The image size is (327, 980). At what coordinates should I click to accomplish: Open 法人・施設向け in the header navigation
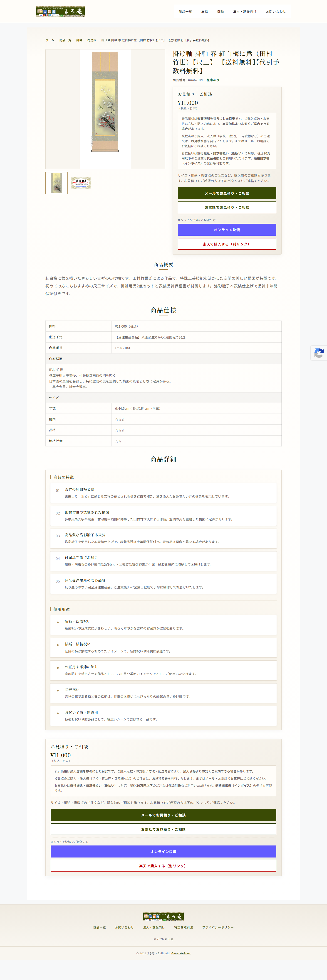pos(245,12)
